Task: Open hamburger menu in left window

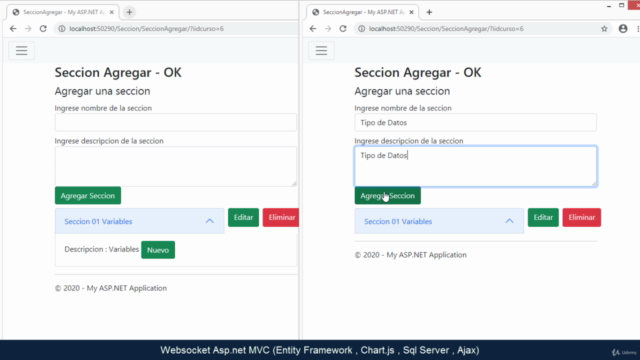Action: 22,51
